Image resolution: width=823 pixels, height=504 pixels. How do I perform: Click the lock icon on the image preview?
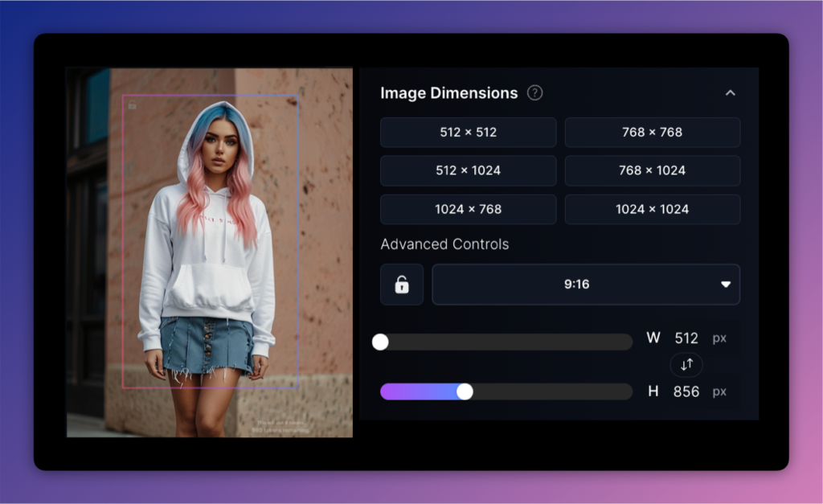click(x=131, y=104)
